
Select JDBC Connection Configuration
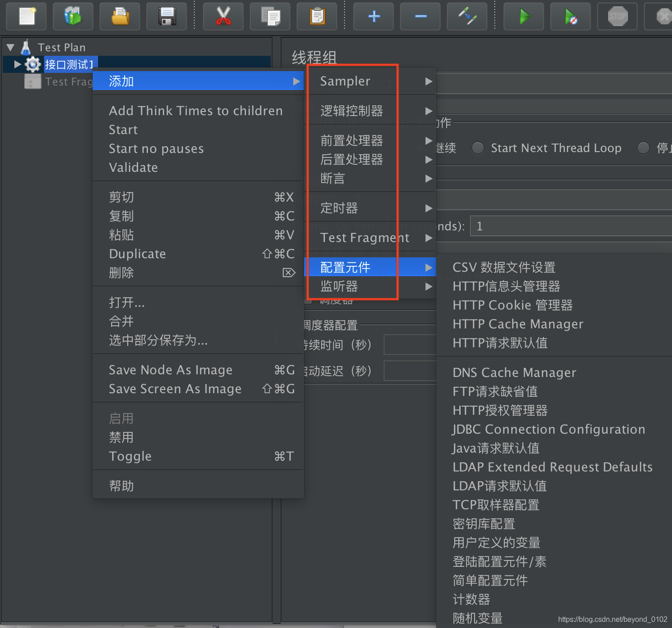[554, 430]
